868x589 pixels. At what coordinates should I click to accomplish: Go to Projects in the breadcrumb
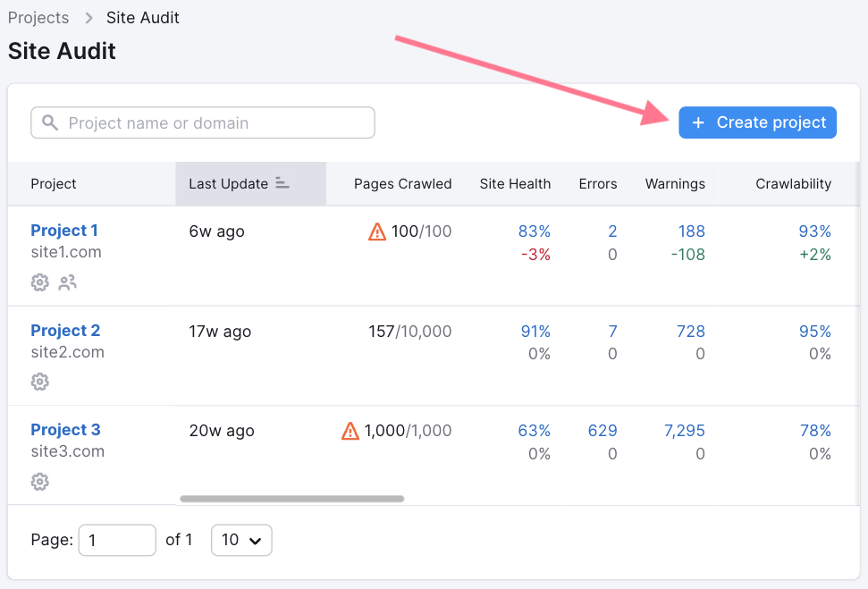pyautogui.click(x=38, y=18)
